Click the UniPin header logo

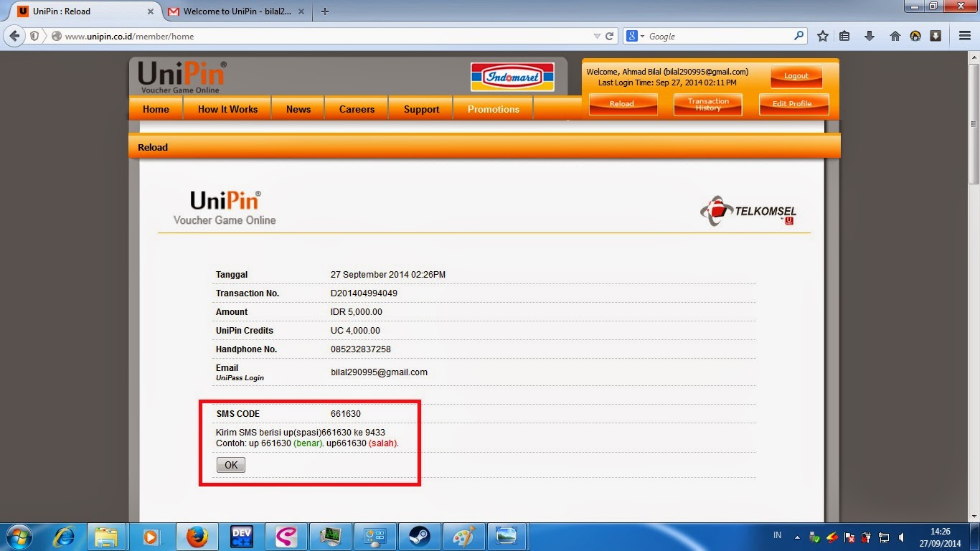(x=182, y=77)
